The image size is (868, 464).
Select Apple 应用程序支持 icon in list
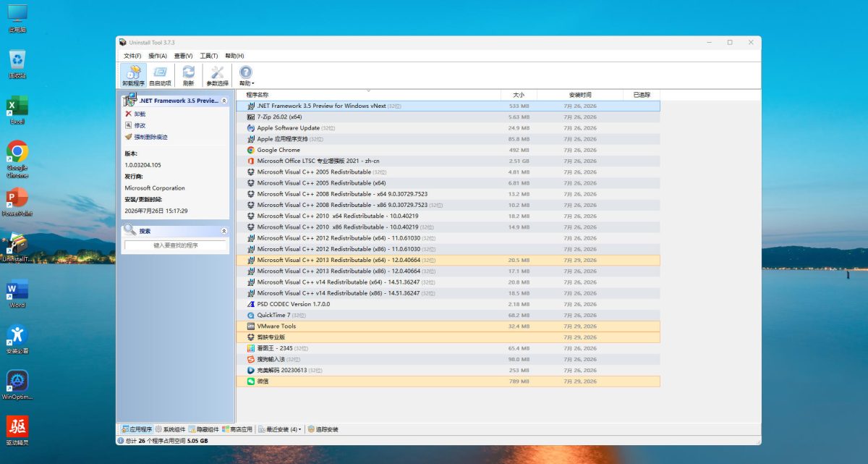coord(251,139)
